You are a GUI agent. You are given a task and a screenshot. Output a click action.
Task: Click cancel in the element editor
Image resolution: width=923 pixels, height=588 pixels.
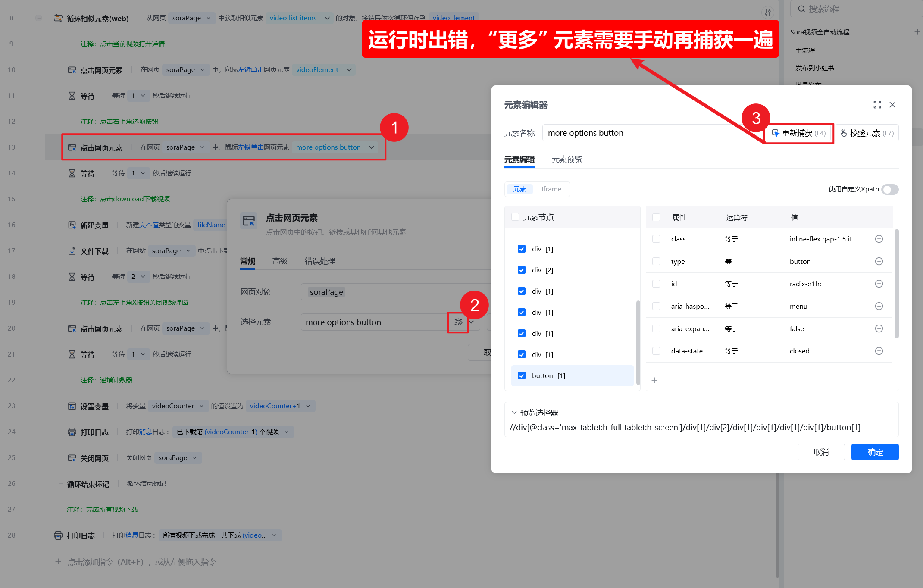click(820, 452)
